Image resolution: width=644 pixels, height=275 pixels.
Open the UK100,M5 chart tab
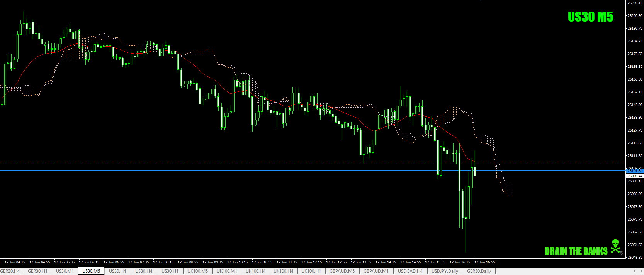197,271
